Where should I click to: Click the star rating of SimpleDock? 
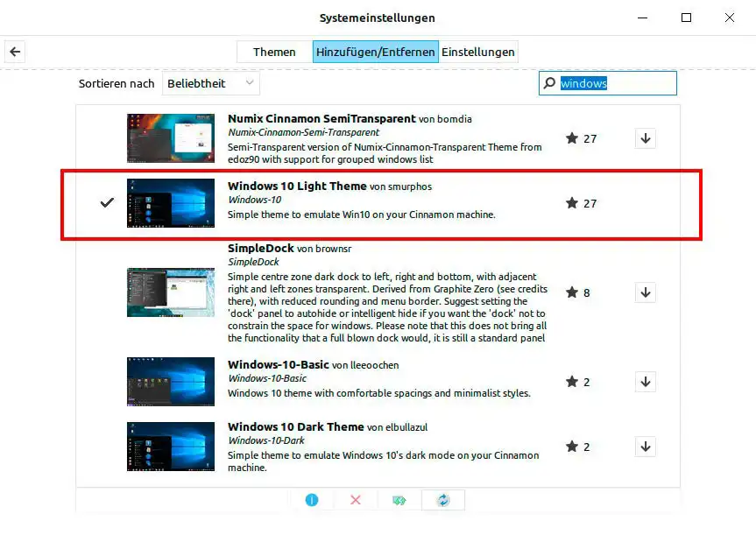(x=577, y=292)
